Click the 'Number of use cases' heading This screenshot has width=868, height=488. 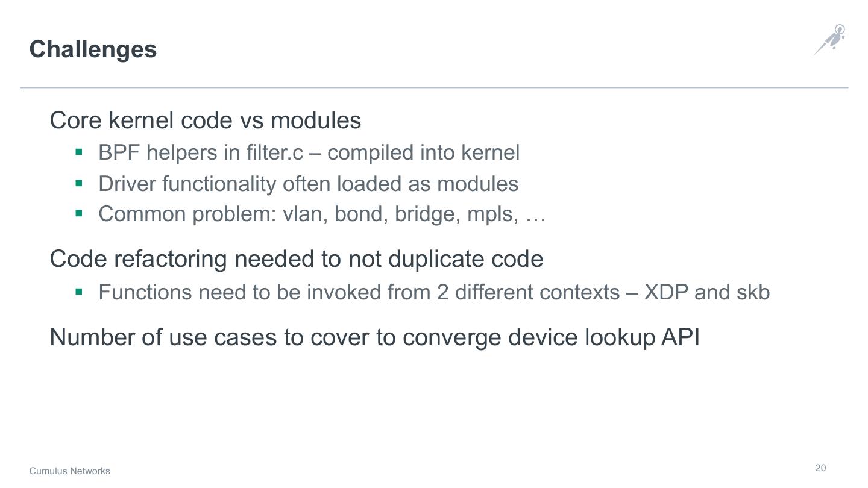(374, 337)
